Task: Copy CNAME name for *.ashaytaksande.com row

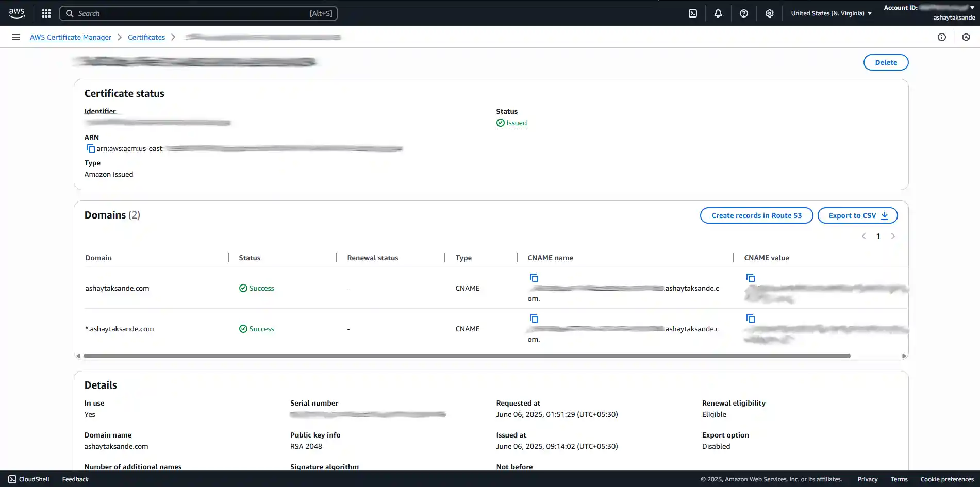Action: point(534,318)
